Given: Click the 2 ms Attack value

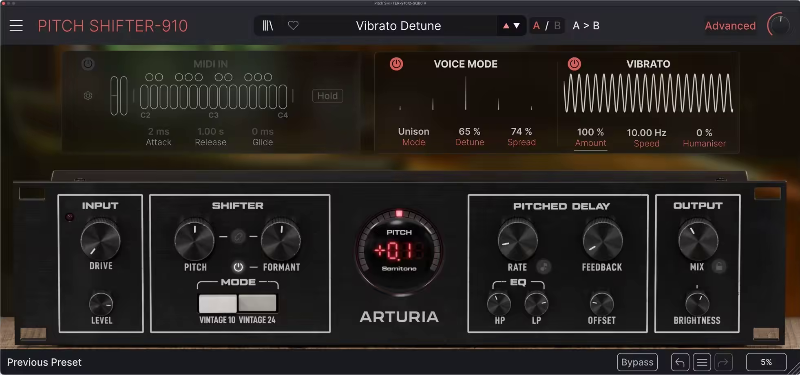Looking at the screenshot, I should click(159, 131).
